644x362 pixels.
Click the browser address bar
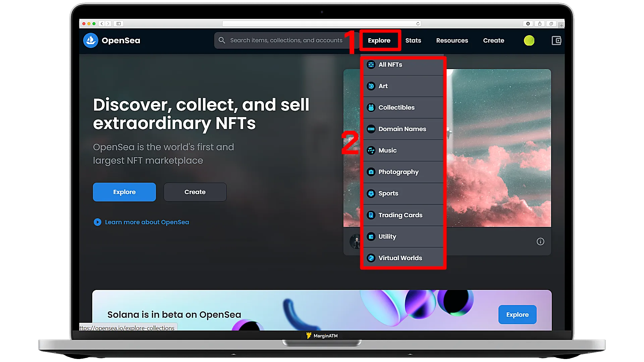(321, 24)
